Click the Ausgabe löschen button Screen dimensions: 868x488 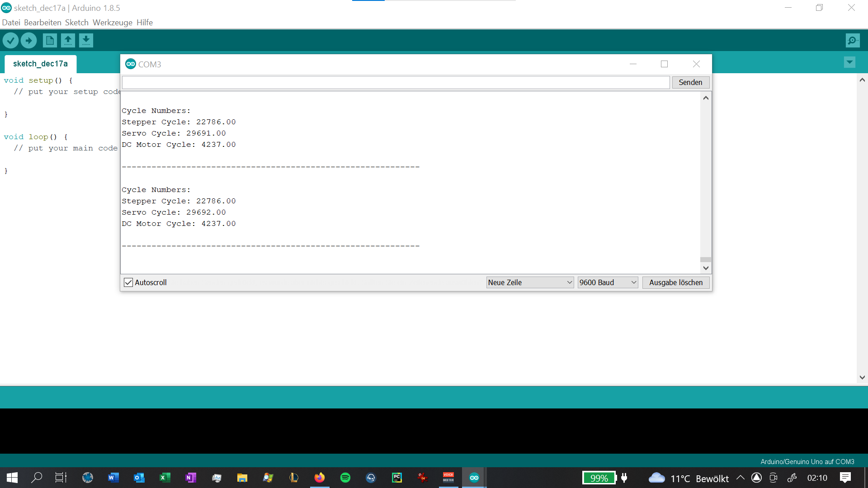676,282
